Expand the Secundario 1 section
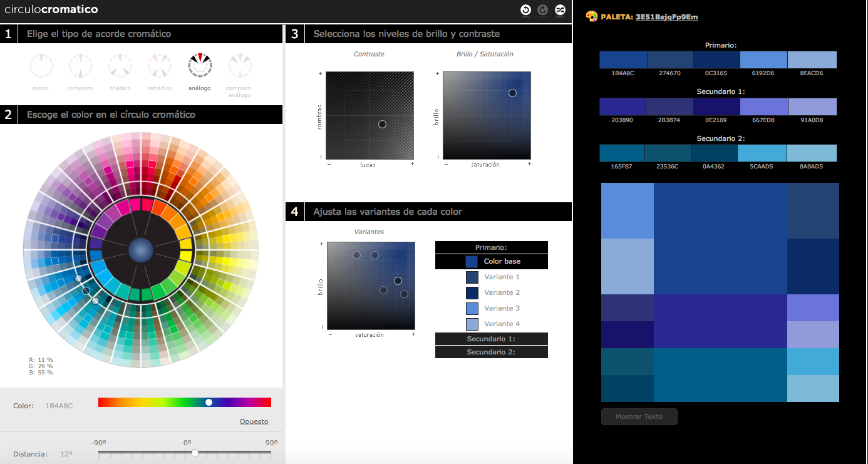 click(x=492, y=339)
